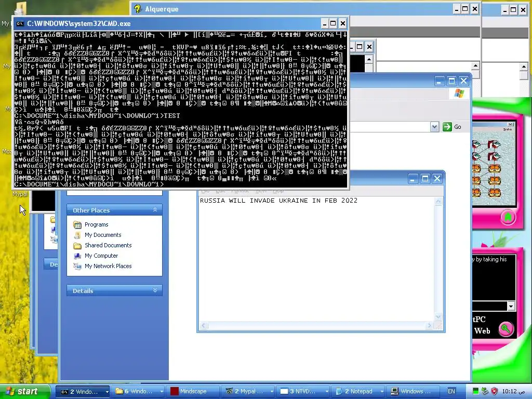Click the green monitor tray icon
Screen dimensions: 532x399
point(476,391)
